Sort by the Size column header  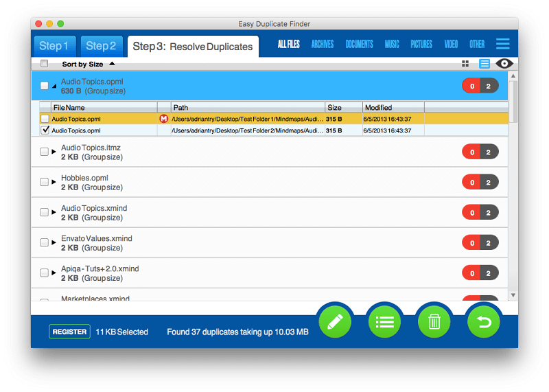click(x=344, y=107)
